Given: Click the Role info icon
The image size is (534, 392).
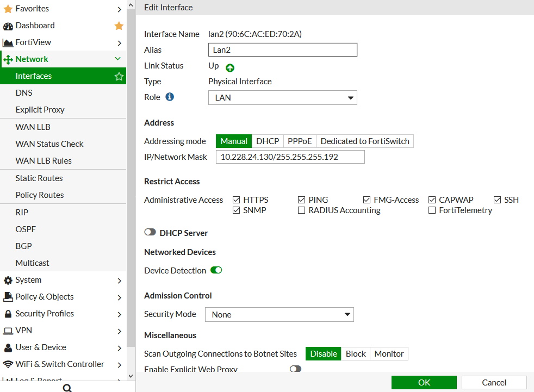Looking at the screenshot, I should click(170, 97).
